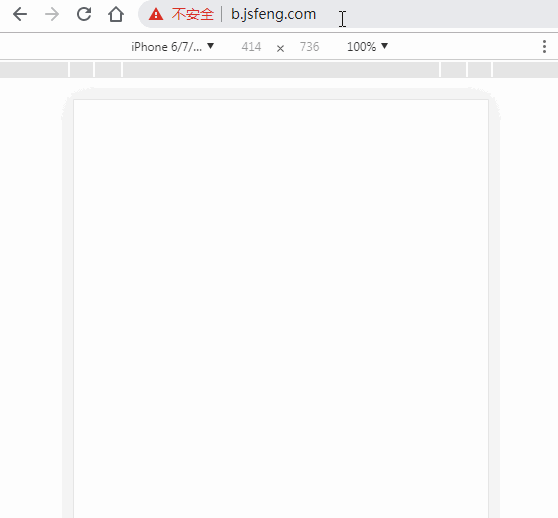This screenshot has width=558, height=518.
Task: Open the browser home page icon
Action: pos(116,15)
